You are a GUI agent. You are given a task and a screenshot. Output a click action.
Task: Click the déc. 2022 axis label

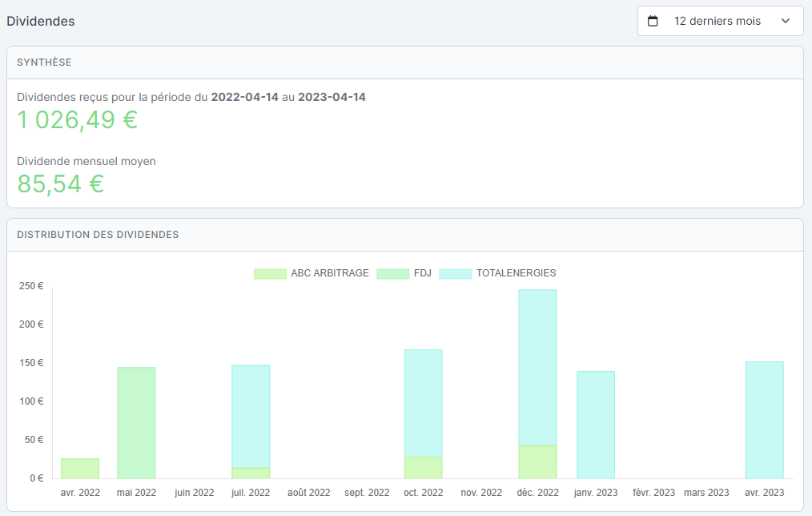537,493
